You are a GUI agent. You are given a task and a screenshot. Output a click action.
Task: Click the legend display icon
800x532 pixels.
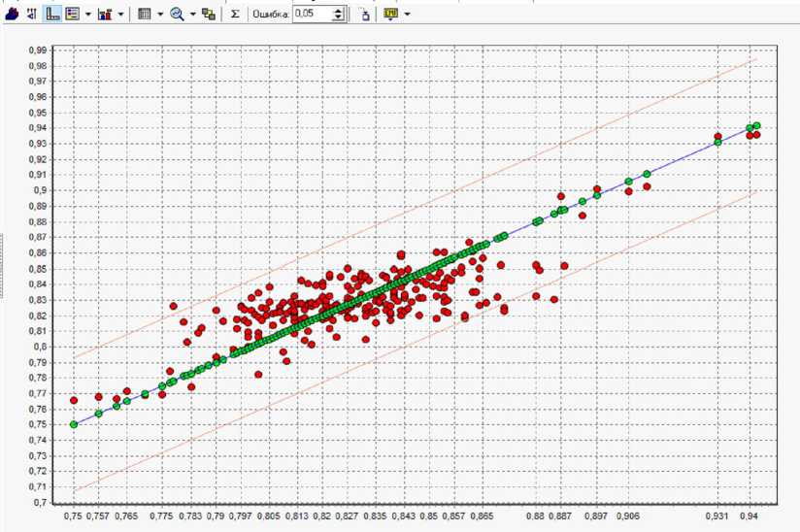tap(72, 15)
